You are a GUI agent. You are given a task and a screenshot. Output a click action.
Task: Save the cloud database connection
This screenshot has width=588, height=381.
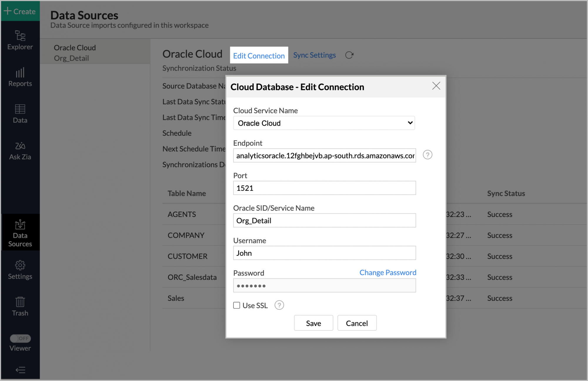click(x=313, y=323)
